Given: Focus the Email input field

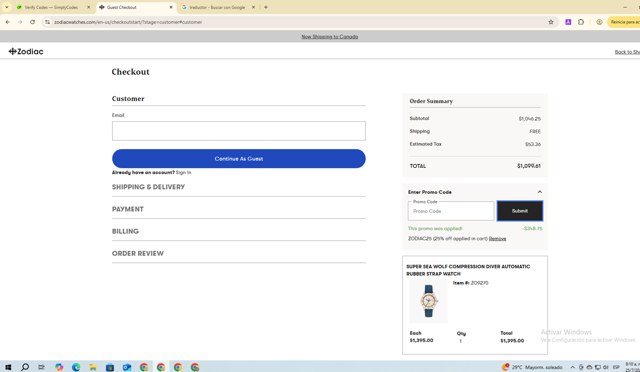Looking at the screenshot, I should (239, 131).
